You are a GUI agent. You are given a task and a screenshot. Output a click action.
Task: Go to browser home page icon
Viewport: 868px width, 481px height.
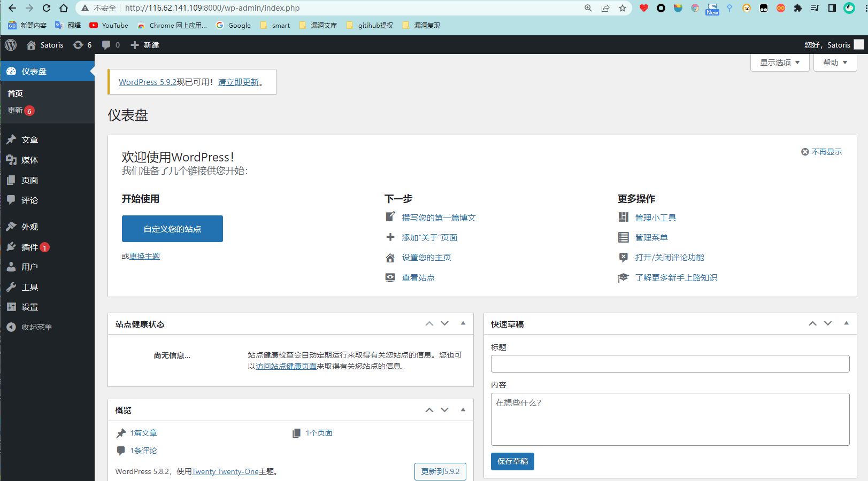[x=64, y=8]
